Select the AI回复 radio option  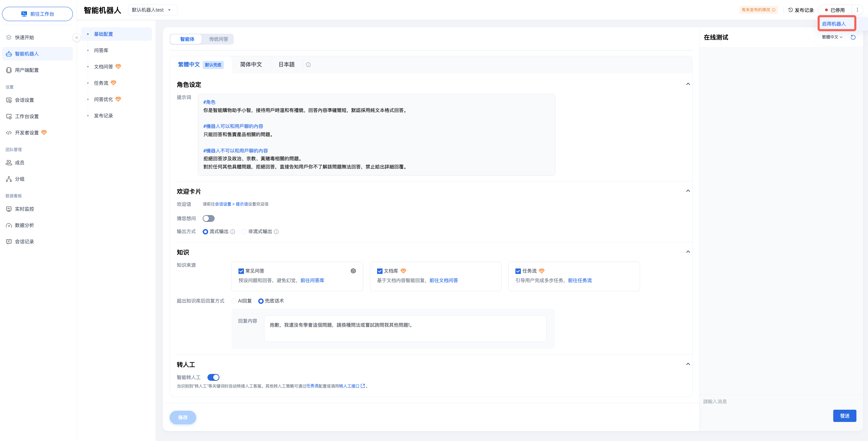pos(234,301)
